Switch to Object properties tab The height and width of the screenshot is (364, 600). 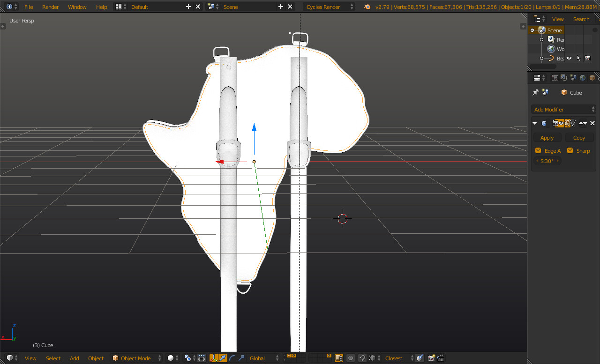592,78
